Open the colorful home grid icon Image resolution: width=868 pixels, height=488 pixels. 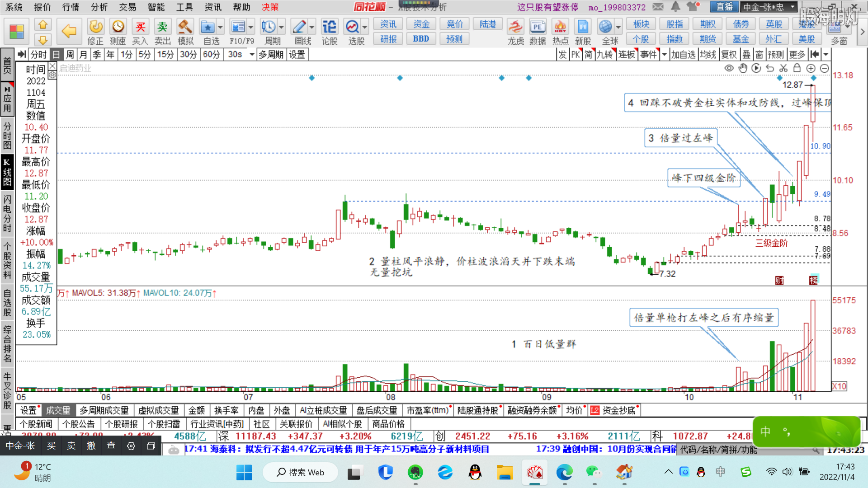(17, 32)
